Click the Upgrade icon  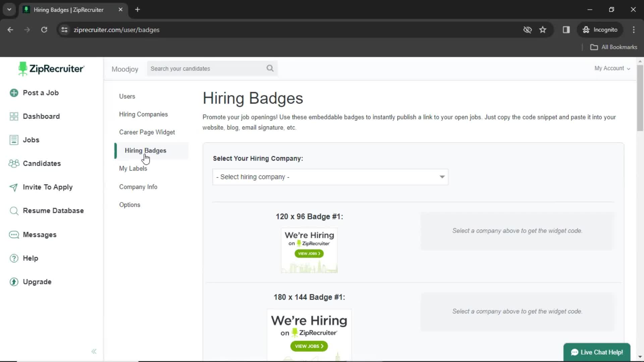click(x=14, y=282)
